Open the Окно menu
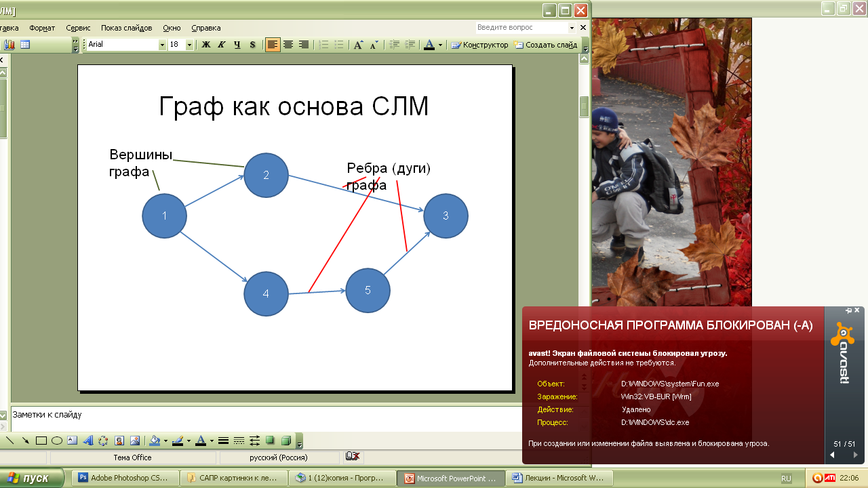868x488 pixels. point(172,28)
